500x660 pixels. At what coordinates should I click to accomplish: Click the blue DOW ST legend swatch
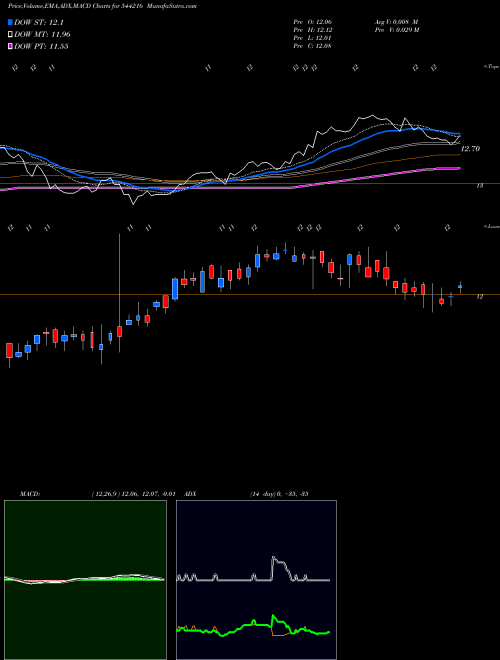pyautogui.click(x=10, y=22)
